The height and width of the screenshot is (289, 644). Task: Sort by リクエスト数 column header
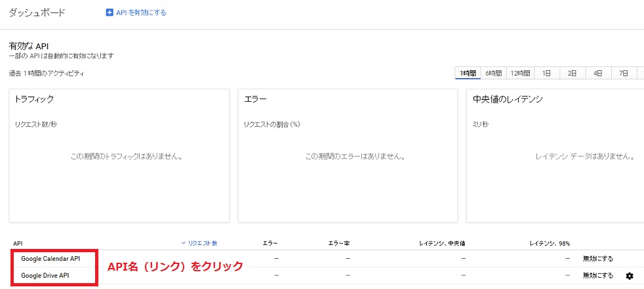[199, 243]
